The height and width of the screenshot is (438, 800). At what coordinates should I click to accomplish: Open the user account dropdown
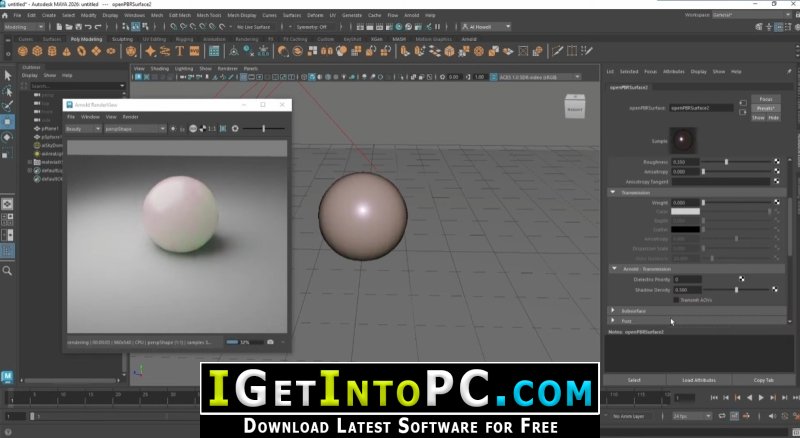(486, 27)
